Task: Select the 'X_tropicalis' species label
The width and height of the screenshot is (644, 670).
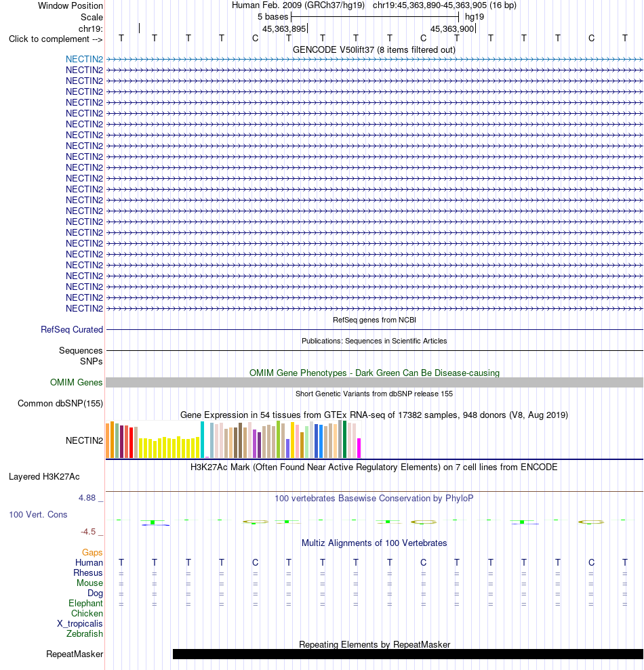Action: [79, 623]
